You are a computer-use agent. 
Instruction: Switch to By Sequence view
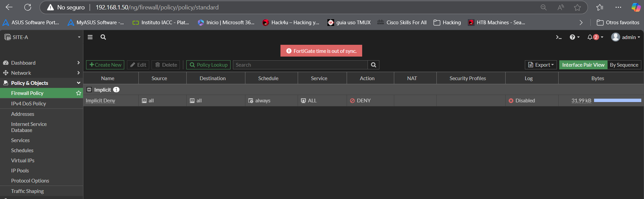pos(624,65)
